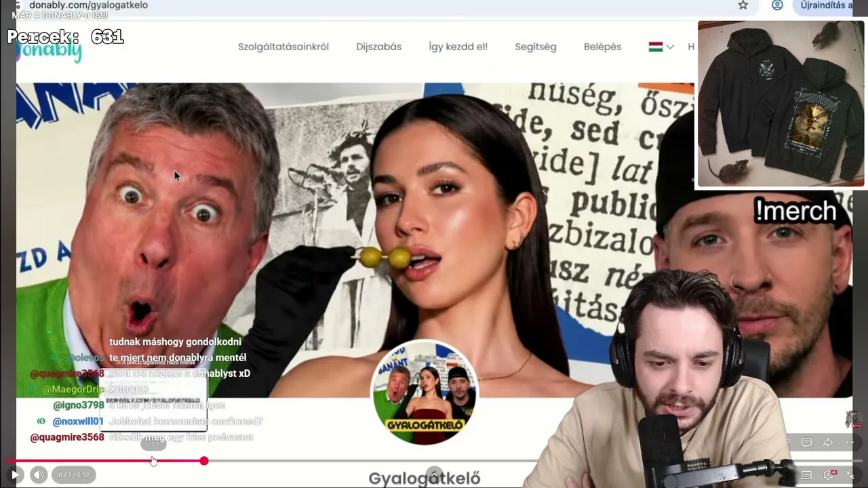The width and height of the screenshot is (868, 488).
Task: Click the 0:07 / 0:32 time display
Action: 74,475
